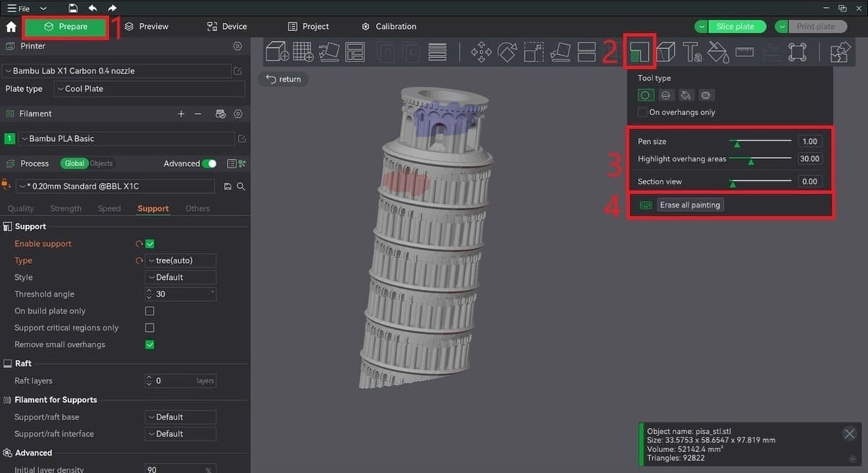
Task: Select the Rotate tool in toolbar
Action: [x=507, y=52]
